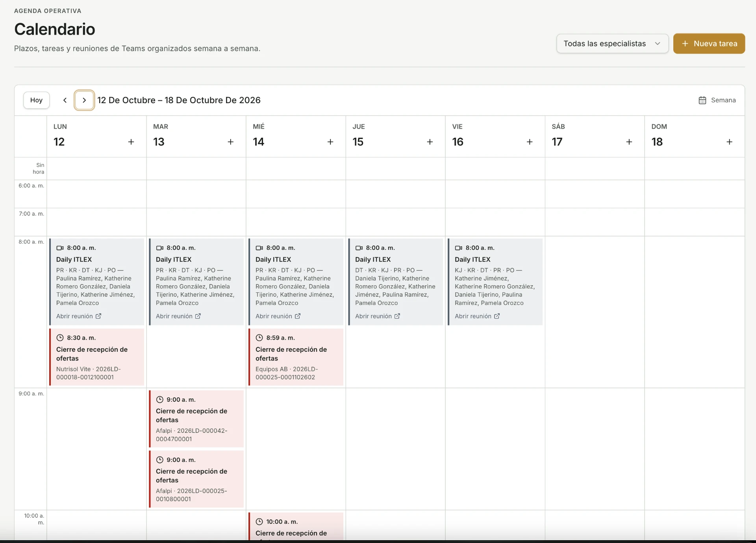Add task on Wednesday 14 plus icon
Image resolution: width=756 pixels, height=543 pixels.
330,142
